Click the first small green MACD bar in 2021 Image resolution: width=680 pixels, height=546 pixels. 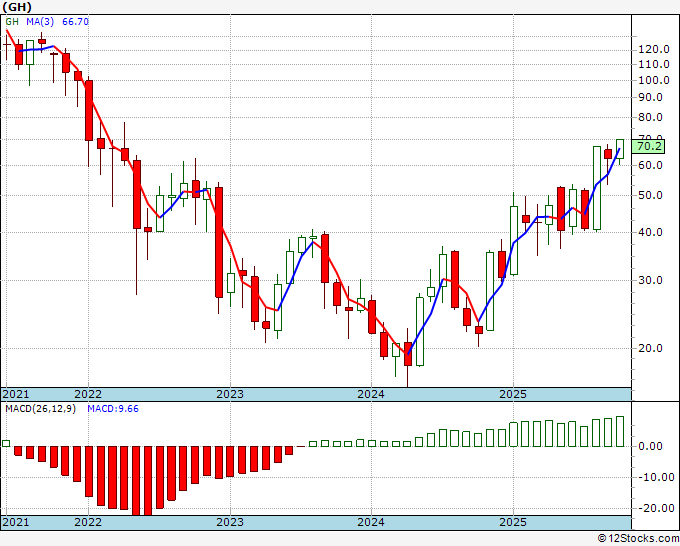pos(6,444)
